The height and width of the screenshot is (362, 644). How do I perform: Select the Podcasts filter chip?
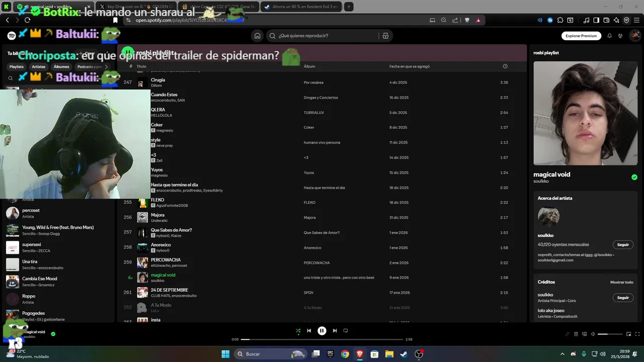[90, 66]
